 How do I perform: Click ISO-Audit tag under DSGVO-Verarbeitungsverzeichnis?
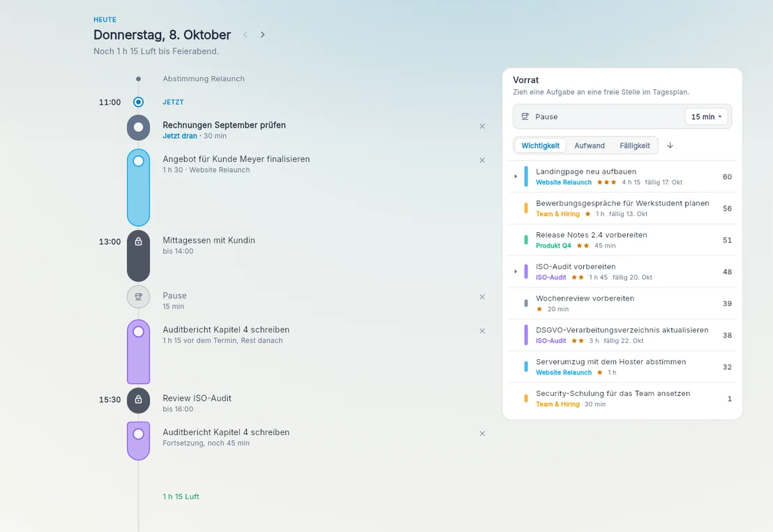click(x=550, y=340)
